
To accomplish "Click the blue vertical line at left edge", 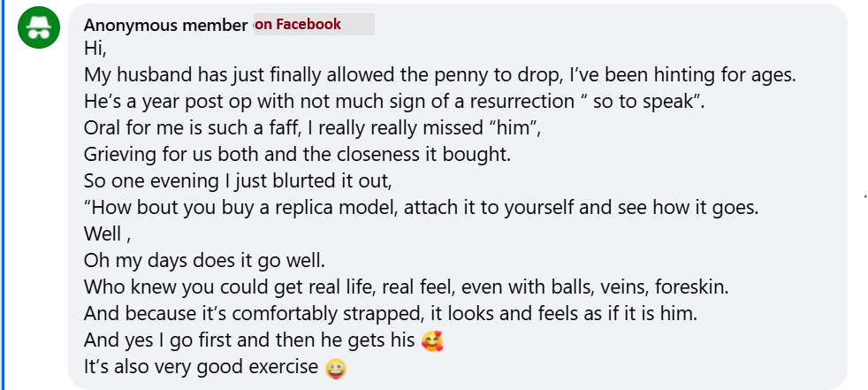I will coord(3,195).
